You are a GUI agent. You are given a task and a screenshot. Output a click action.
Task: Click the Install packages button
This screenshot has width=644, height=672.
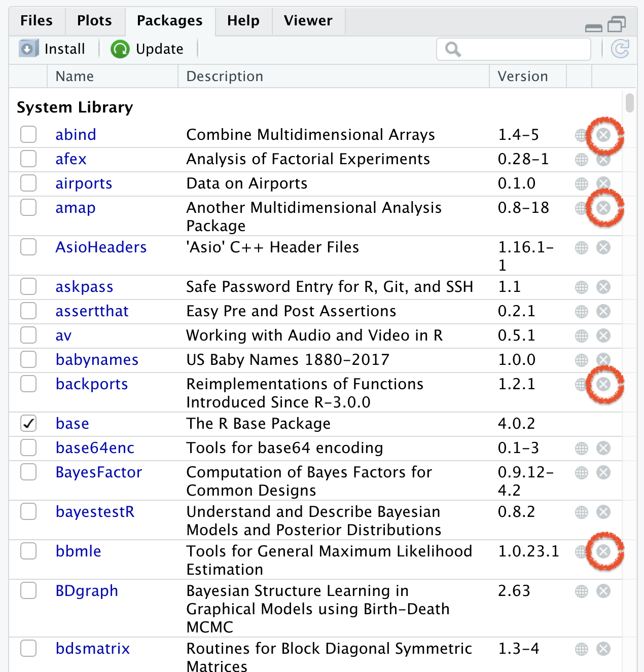point(53,49)
